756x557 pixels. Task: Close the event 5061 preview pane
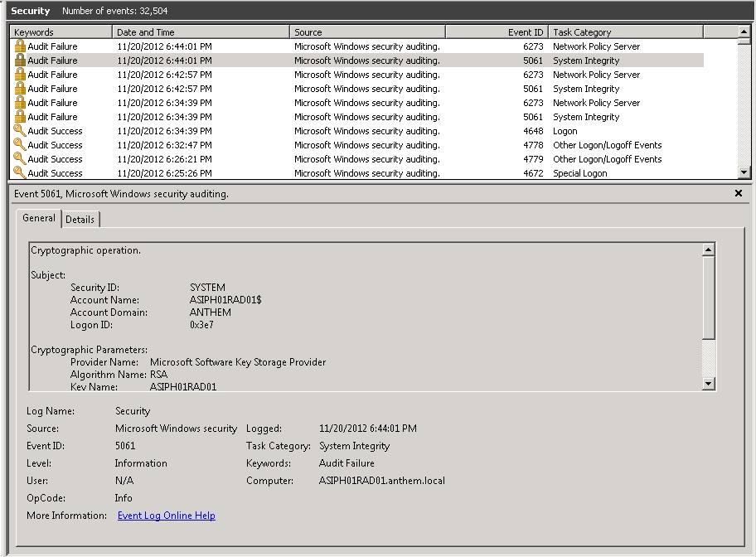(738, 192)
